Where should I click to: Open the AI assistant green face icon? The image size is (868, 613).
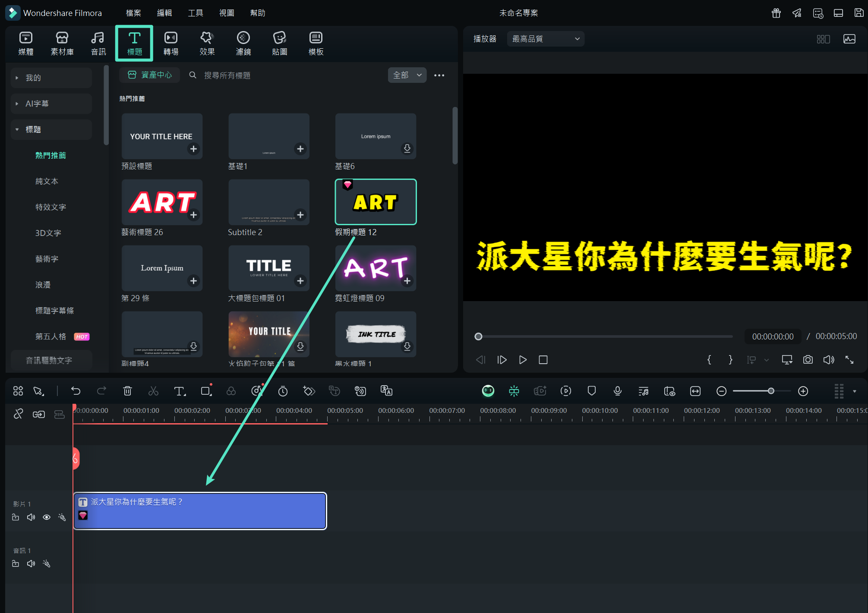(x=488, y=391)
